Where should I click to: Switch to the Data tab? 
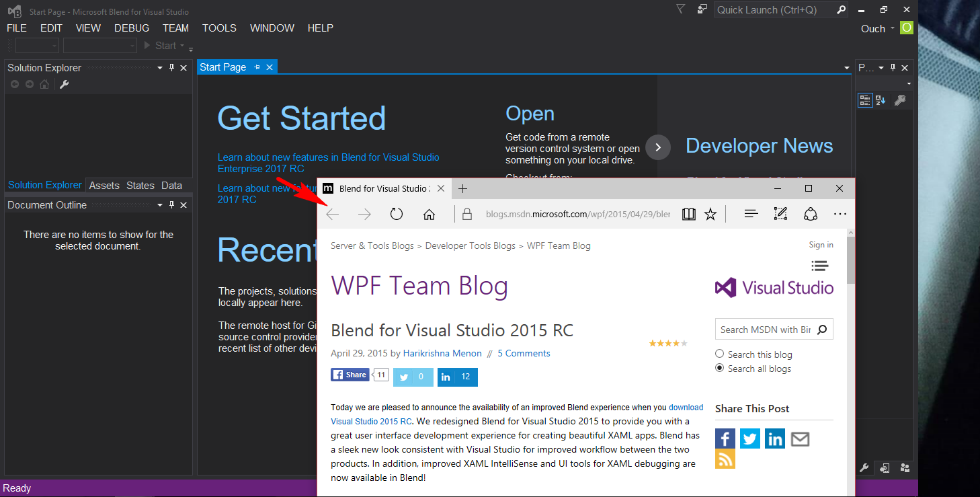click(x=171, y=186)
